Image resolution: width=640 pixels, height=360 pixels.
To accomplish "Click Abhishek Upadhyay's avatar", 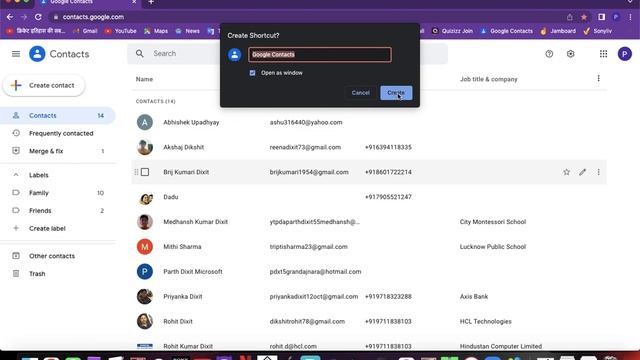I will pyautogui.click(x=145, y=122).
